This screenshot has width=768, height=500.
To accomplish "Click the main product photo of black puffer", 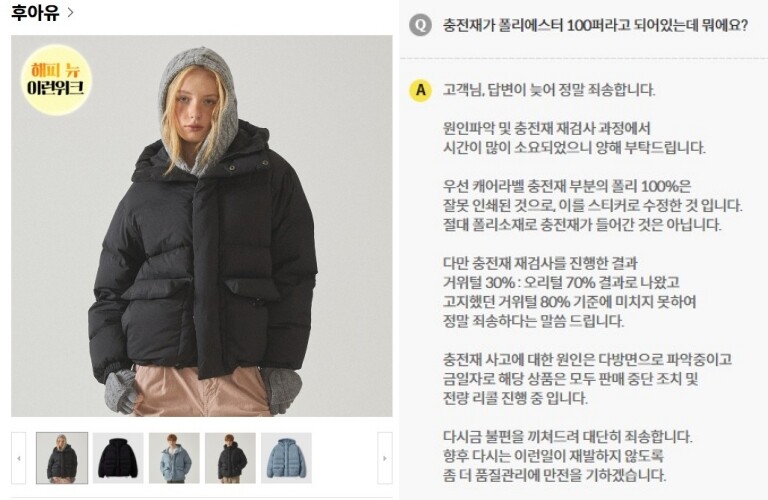I will point(202,226).
